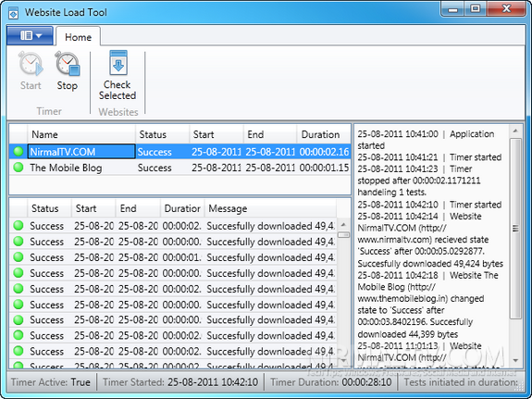Screen dimensions: 532x399
Task: Click results list scrollbar thumb
Action: click(343, 234)
